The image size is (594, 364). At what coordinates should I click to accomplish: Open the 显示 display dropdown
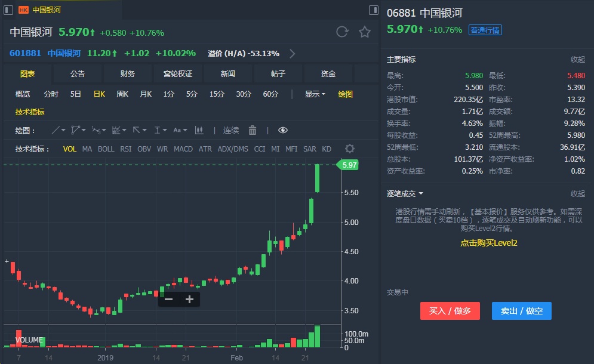tap(315, 94)
